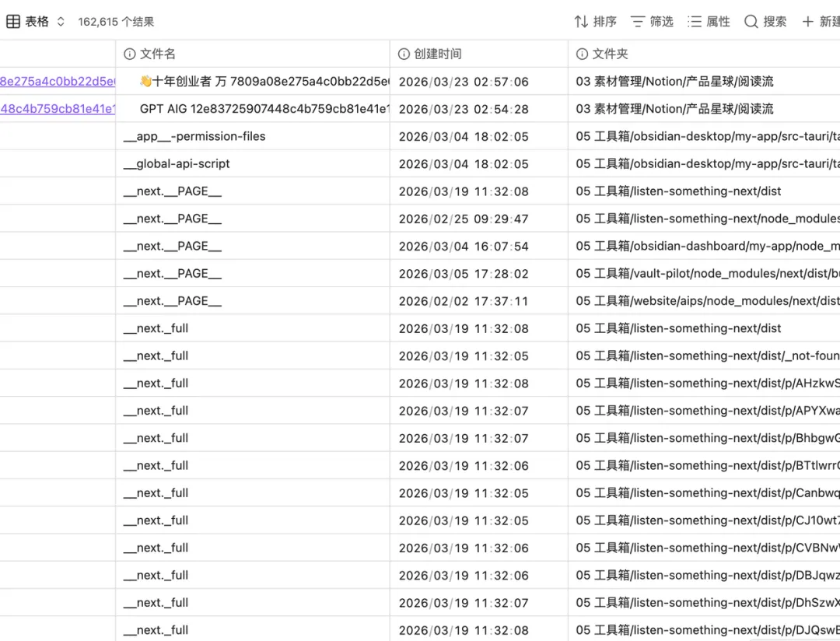Open the 文件名 column header menu
Viewport: 840px width, 641px height.
158,54
